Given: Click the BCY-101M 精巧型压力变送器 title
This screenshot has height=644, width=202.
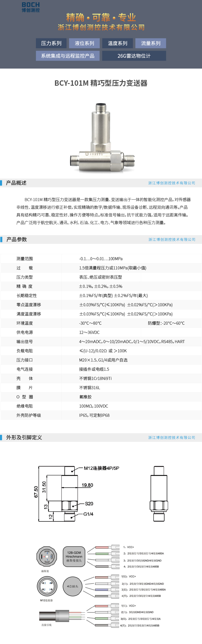Looking at the screenshot, I should 101,83.
